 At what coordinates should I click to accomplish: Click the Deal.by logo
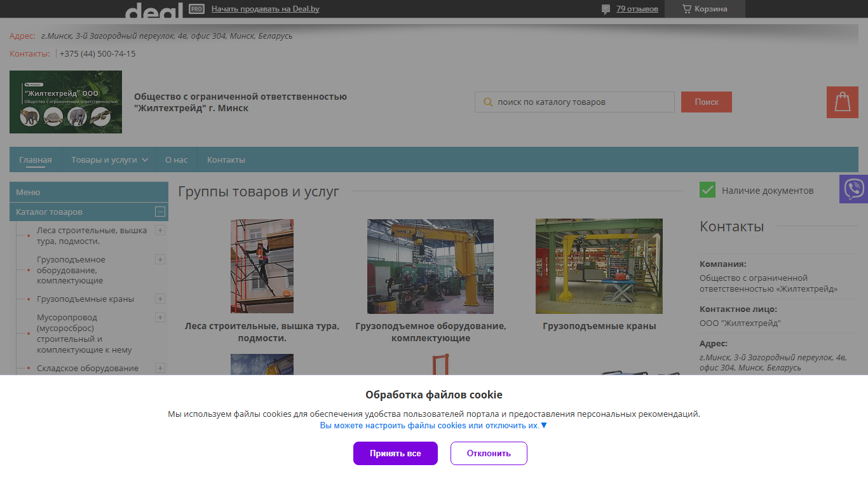pyautogui.click(x=154, y=10)
